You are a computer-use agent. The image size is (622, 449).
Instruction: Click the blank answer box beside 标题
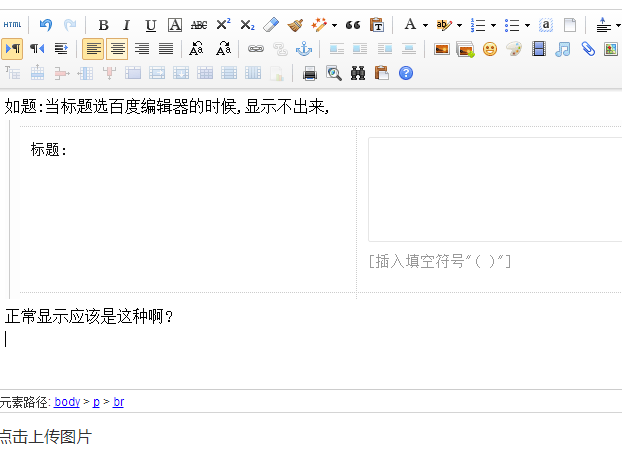click(x=495, y=189)
